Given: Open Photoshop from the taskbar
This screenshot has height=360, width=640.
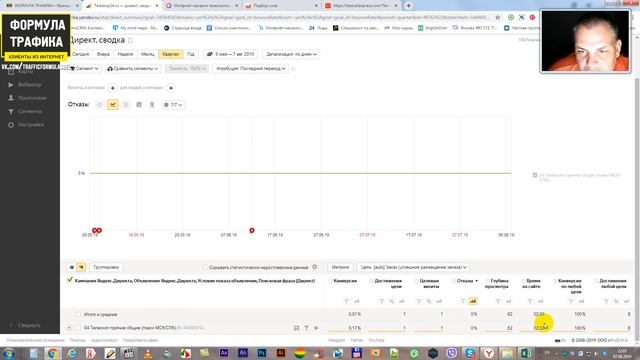Looking at the screenshot, I should point(262,353).
